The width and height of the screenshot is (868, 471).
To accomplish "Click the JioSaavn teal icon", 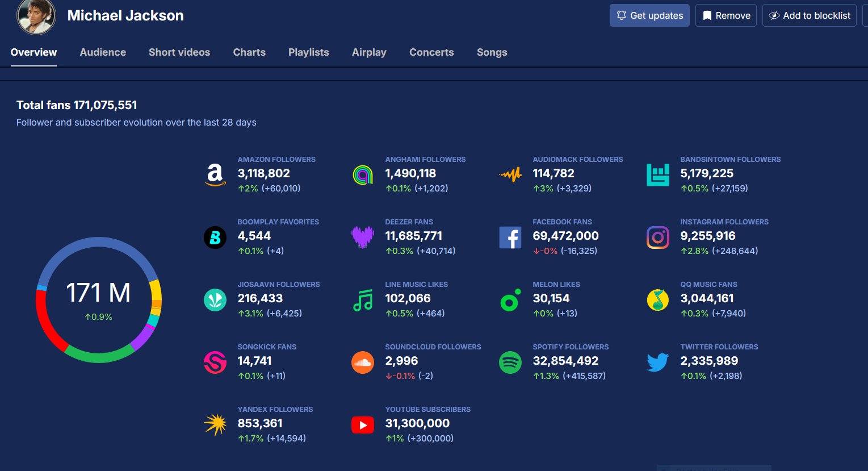I will (x=215, y=300).
